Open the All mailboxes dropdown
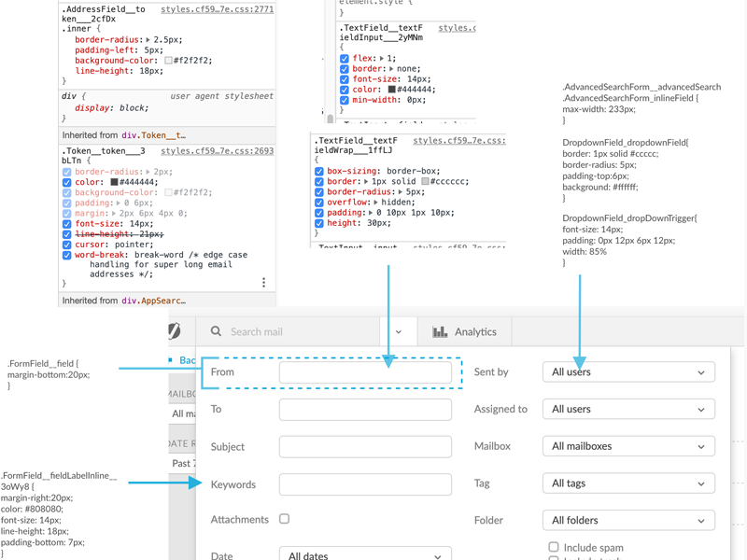The width and height of the screenshot is (747, 560). (x=628, y=446)
